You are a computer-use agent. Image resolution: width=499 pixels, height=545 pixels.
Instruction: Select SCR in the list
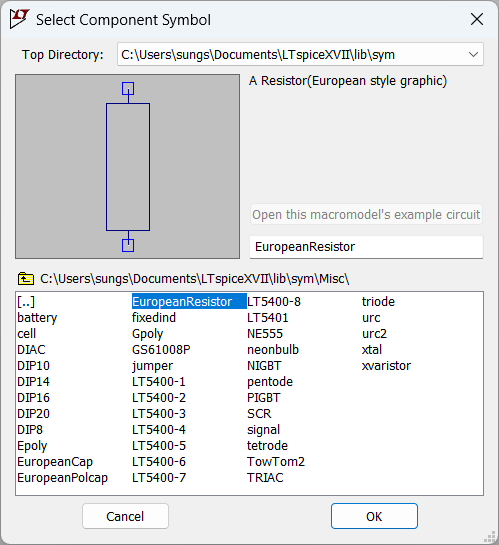[259, 414]
